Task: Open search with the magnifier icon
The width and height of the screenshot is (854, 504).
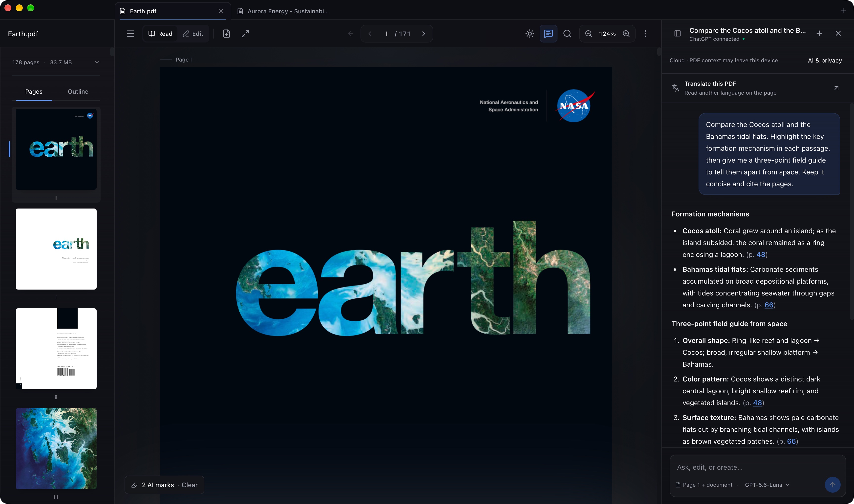Action: point(567,34)
